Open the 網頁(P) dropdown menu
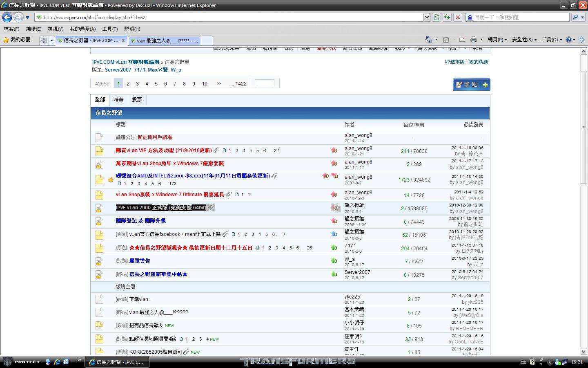This screenshot has width=588, height=368. pyautogui.click(x=497, y=40)
